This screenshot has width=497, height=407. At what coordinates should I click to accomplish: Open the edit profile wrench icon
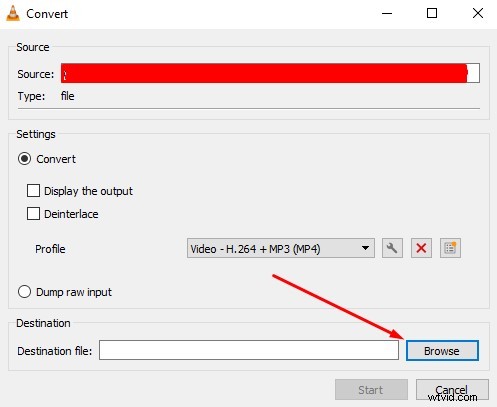tap(392, 248)
